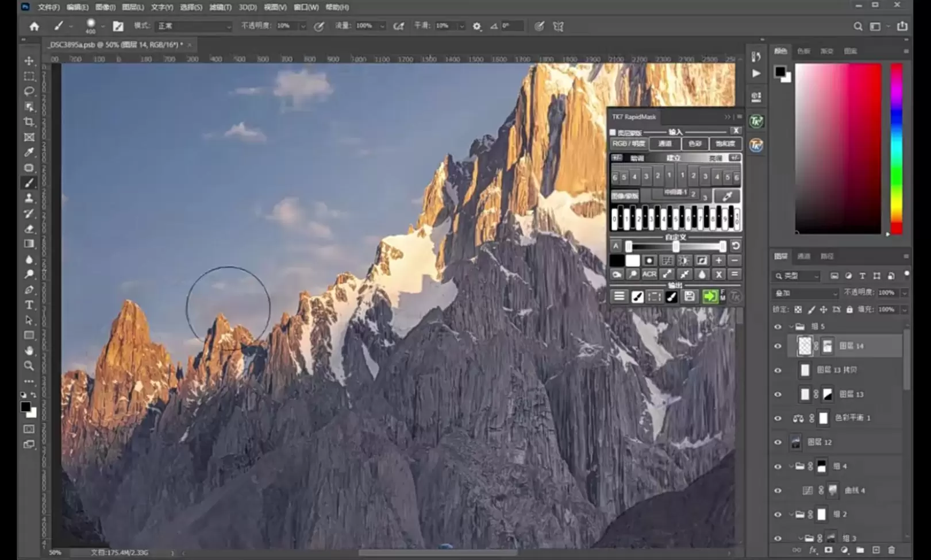Select the Move tool
Viewport: 931px width, 560px height.
pyautogui.click(x=29, y=61)
